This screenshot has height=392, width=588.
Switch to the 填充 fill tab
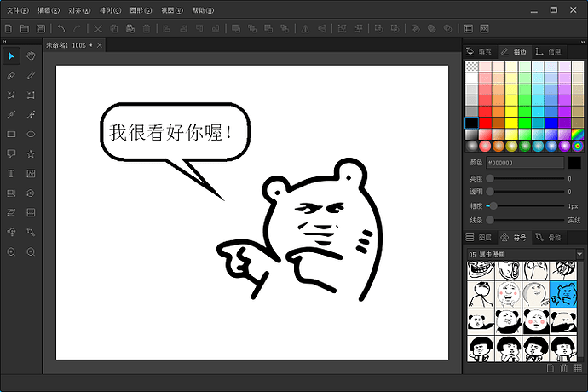click(480, 52)
